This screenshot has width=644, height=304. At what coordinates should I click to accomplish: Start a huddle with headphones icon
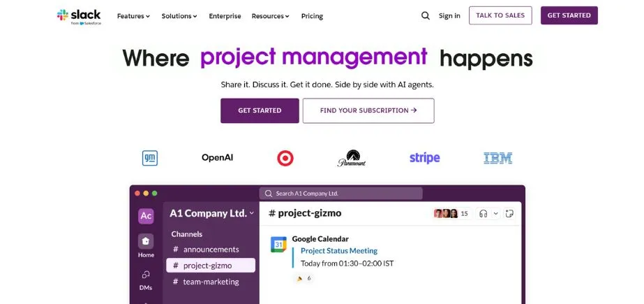(x=484, y=214)
